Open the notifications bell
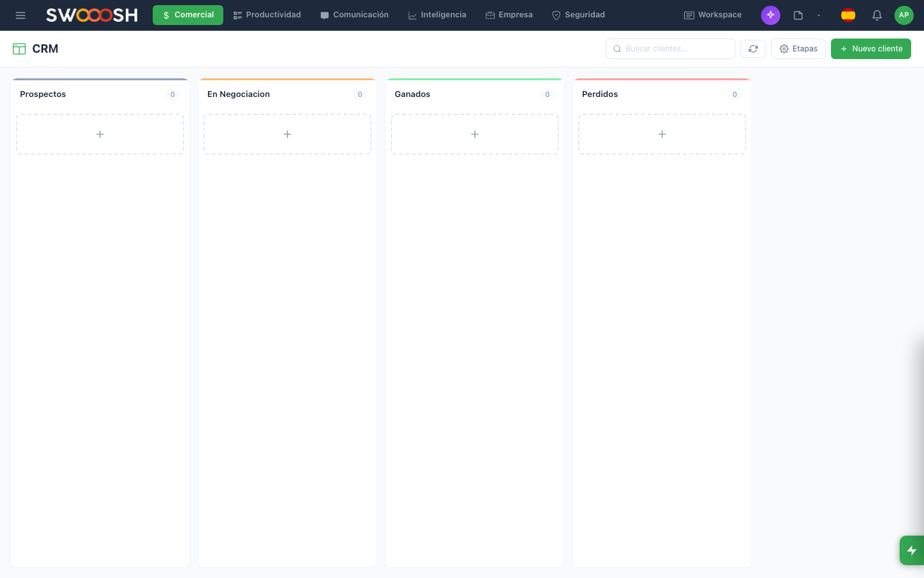Screen dimensions: 924x578 pyautogui.click(x=877, y=15)
